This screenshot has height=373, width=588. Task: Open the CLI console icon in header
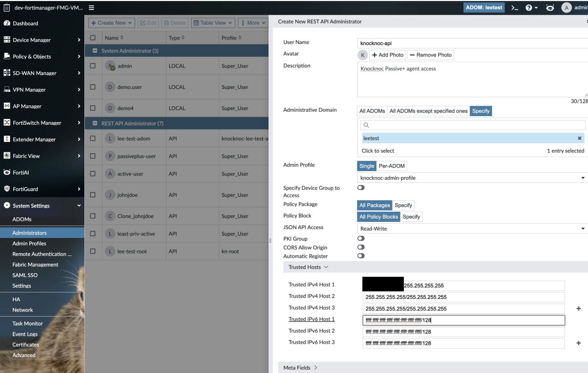514,8
